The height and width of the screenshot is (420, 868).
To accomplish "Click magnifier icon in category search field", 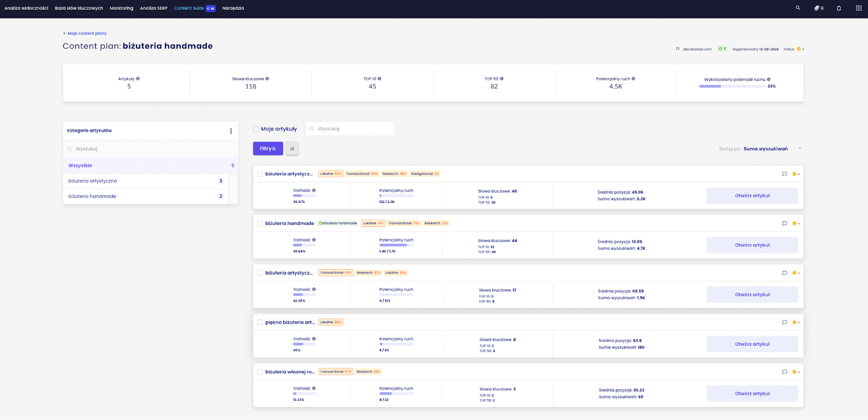I will point(69,149).
